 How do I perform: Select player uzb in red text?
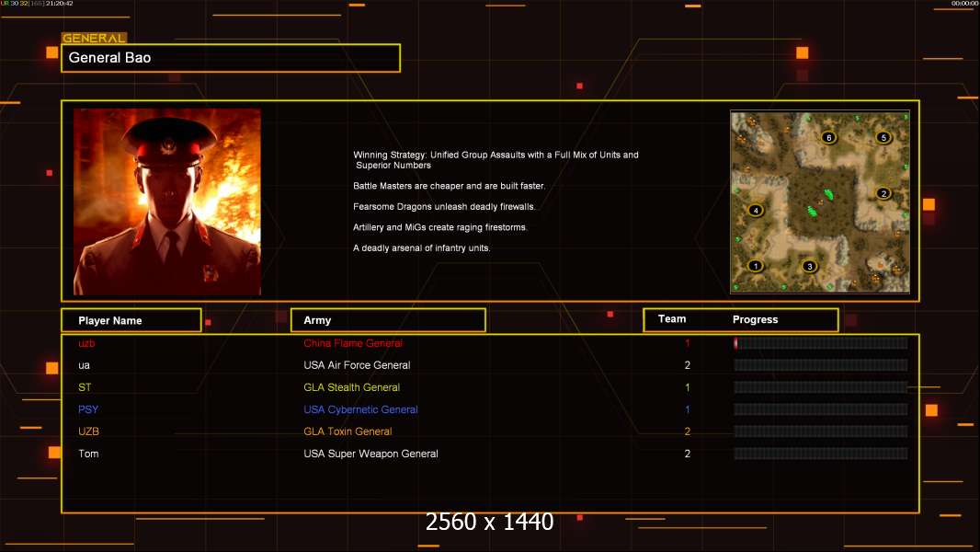(86, 343)
